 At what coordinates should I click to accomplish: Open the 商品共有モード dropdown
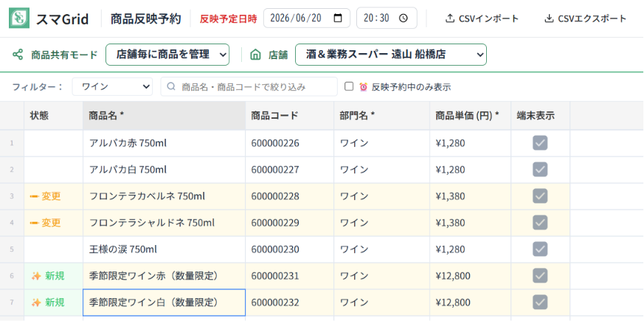click(167, 55)
